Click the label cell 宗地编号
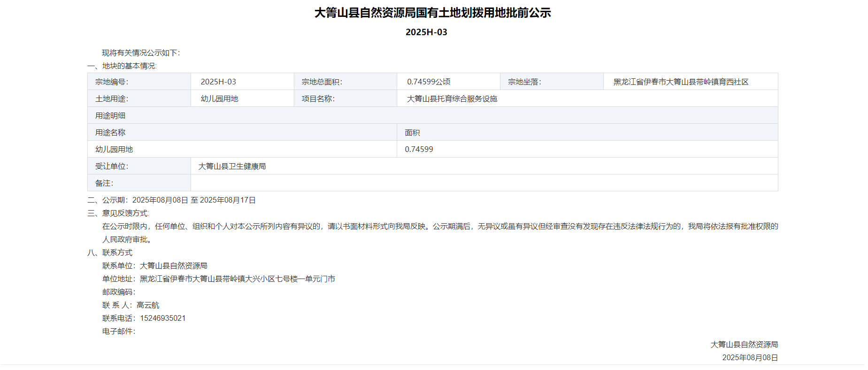This screenshot has height=370, width=868. 139,82
